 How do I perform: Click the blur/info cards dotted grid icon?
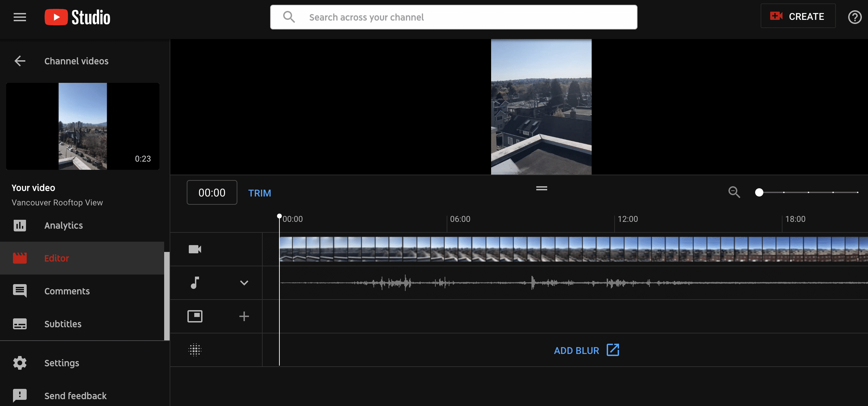coord(195,350)
